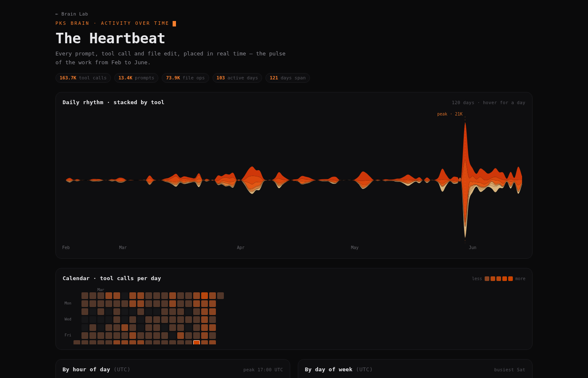
Task: Click the May axis label on chart
Action: [x=354, y=247]
